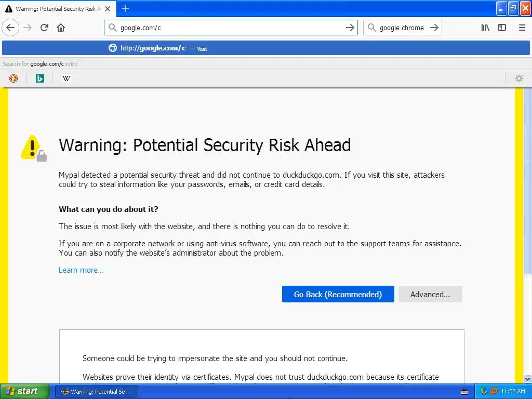532x399 pixels.
Task: Close the Warning: Potential Security Risk tab
Action: 108,9
